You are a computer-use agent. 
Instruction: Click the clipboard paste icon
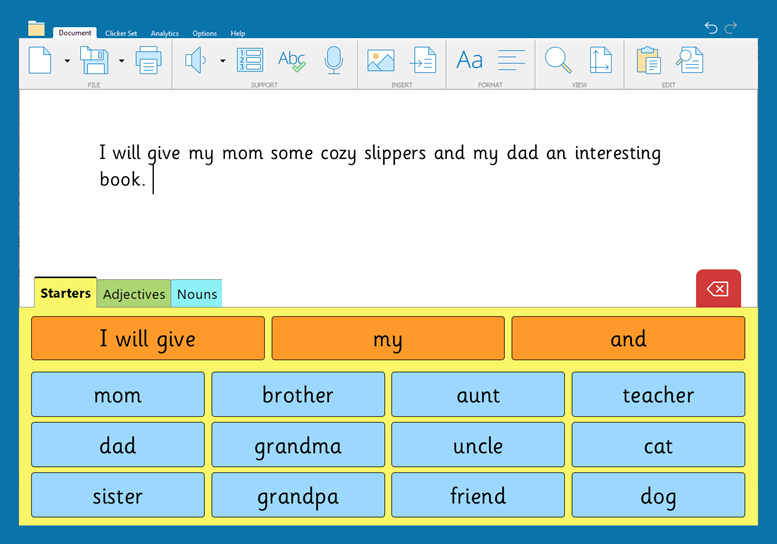pyautogui.click(x=648, y=60)
